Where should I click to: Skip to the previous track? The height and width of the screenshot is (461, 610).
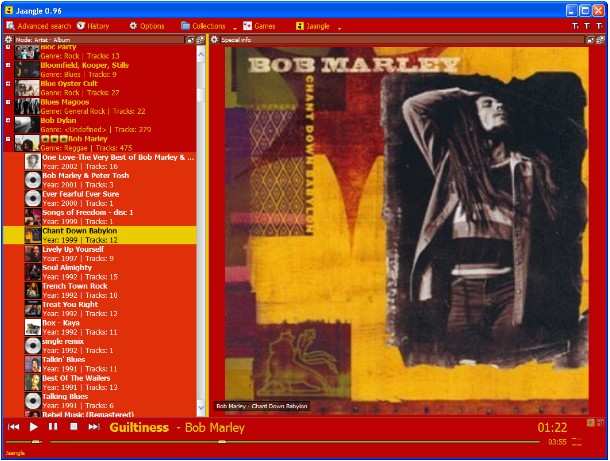point(14,427)
